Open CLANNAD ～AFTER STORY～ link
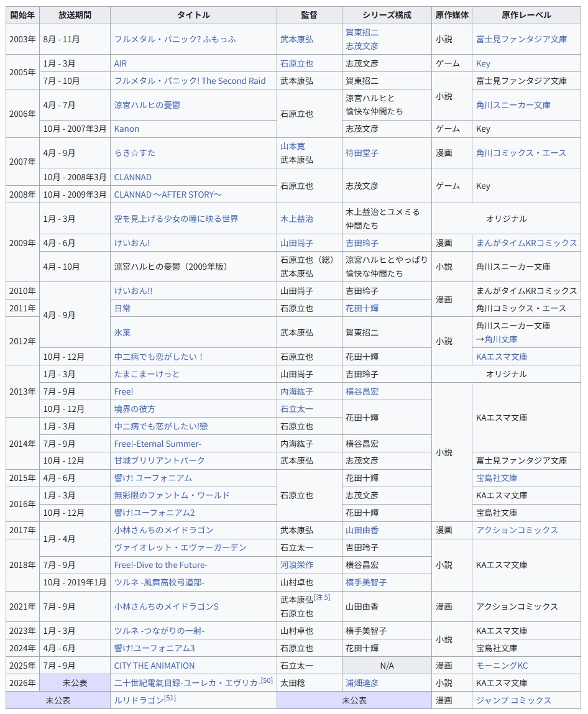The height and width of the screenshot is (714, 588). click(x=168, y=195)
